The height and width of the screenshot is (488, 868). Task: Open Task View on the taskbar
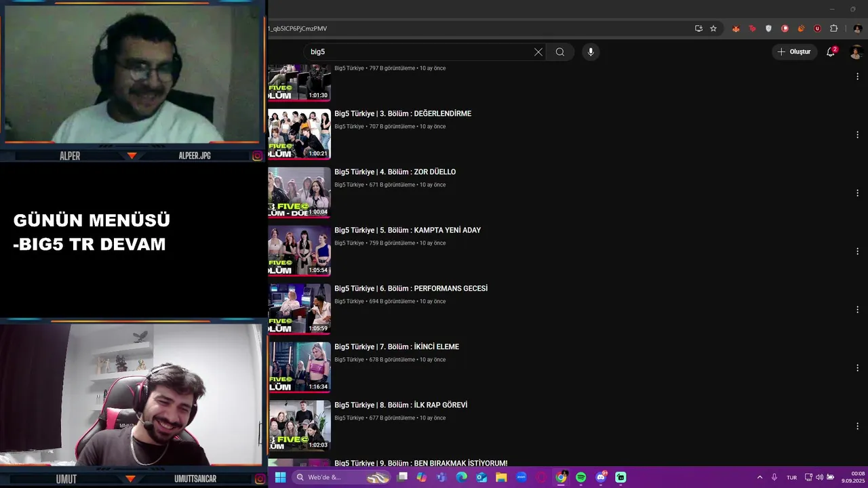(402, 477)
